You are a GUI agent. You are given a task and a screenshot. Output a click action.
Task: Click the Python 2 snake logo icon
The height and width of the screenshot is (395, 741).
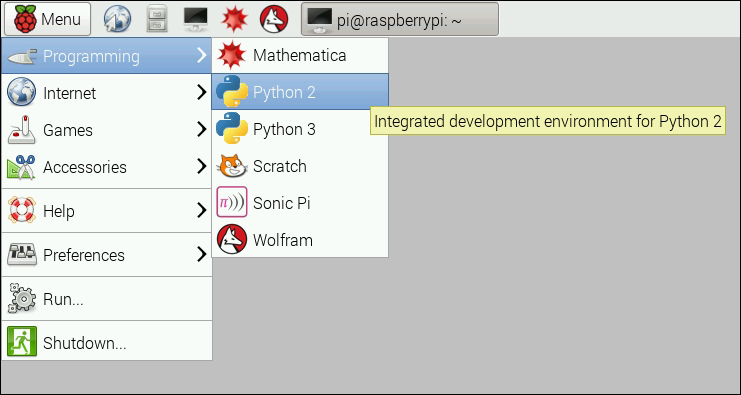click(x=232, y=92)
